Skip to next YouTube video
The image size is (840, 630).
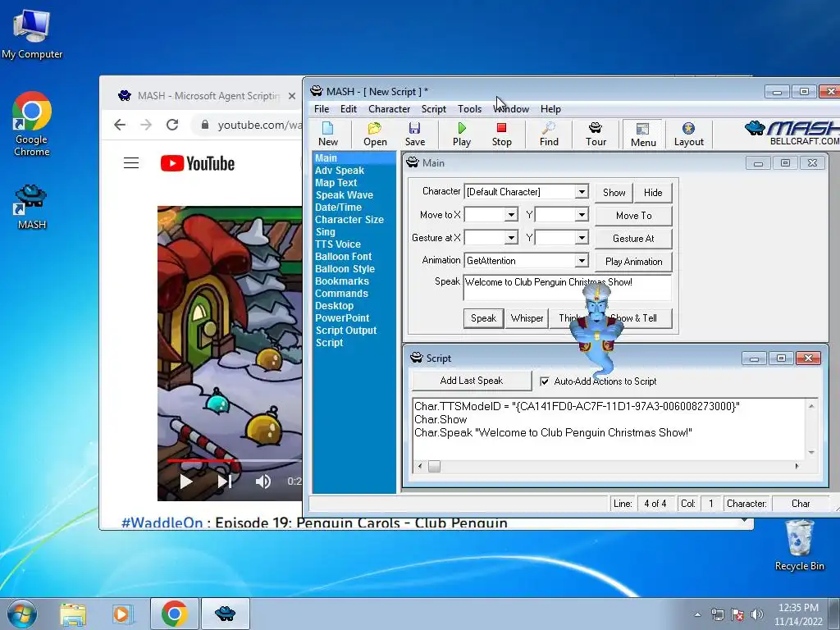225,481
